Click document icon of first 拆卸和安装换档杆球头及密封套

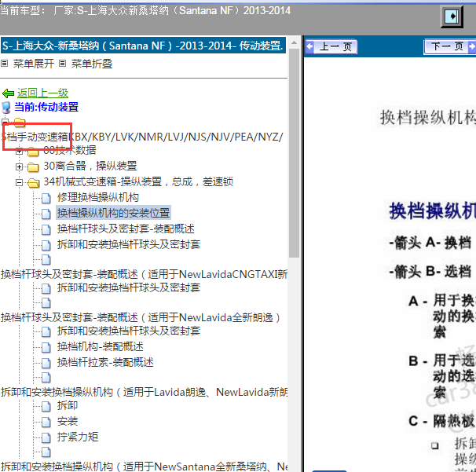click(x=46, y=245)
